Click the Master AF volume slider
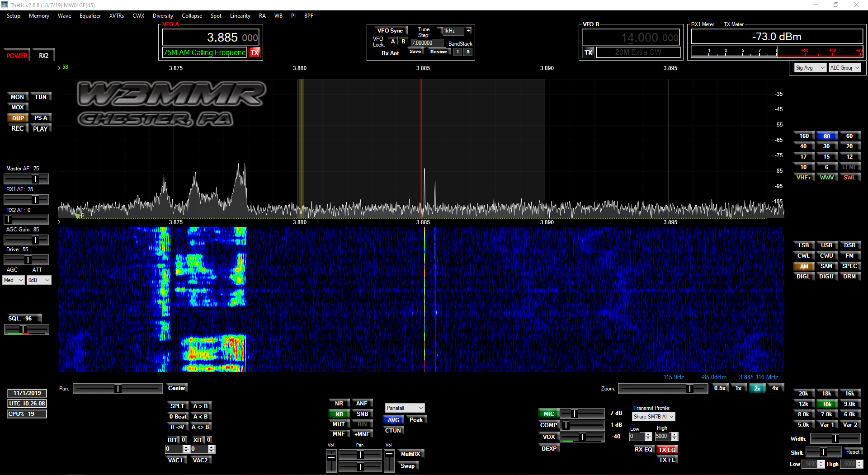This screenshot has height=475, width=868. click(x=26, y=179)
